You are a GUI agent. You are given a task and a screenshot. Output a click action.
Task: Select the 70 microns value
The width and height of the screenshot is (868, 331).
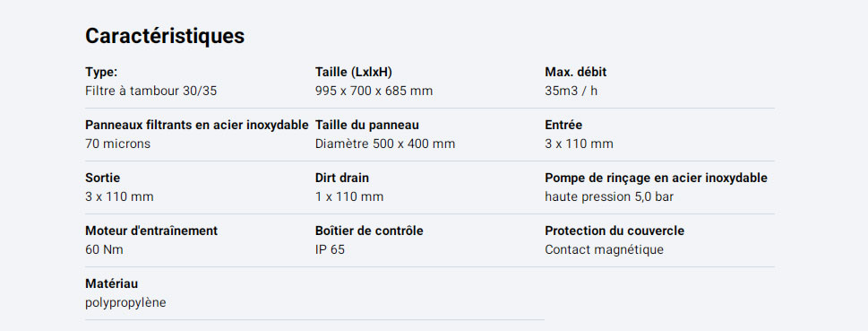pos(118,144)
